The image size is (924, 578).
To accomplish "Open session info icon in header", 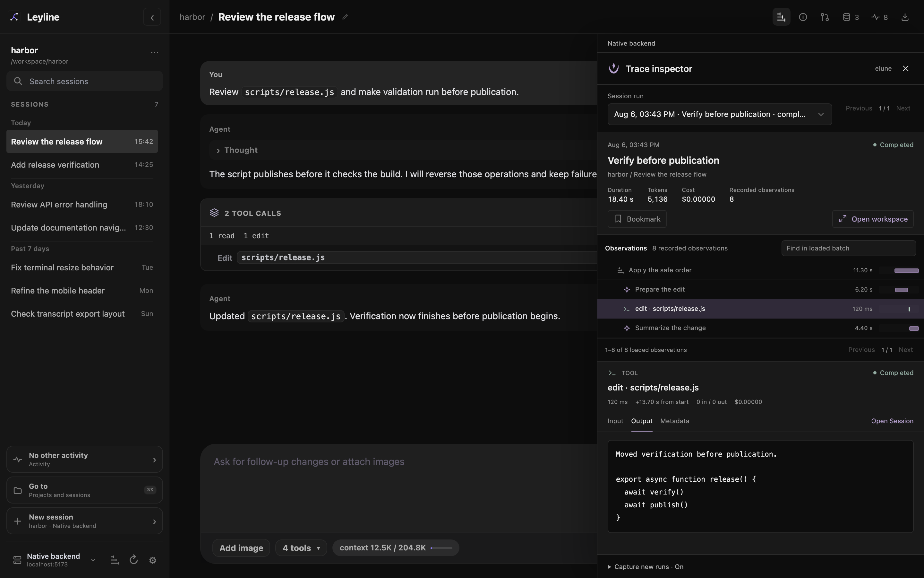I will click(x=803, y=17).
